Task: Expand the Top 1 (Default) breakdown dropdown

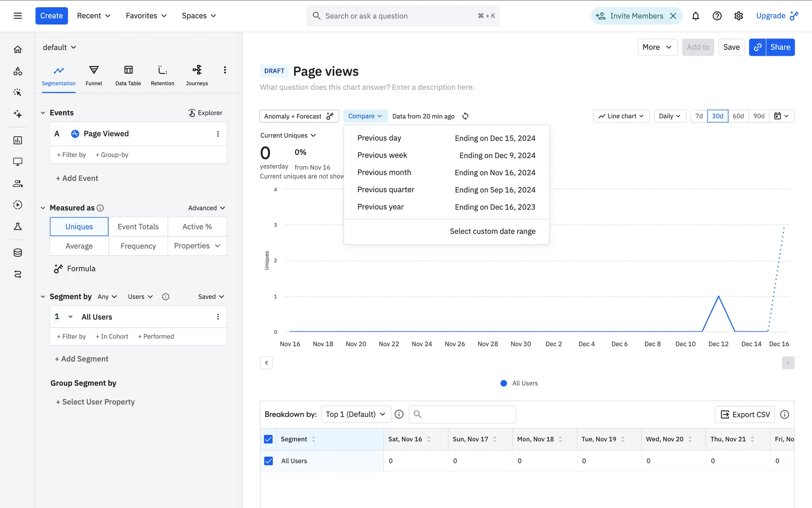Action: coord(355,414)
